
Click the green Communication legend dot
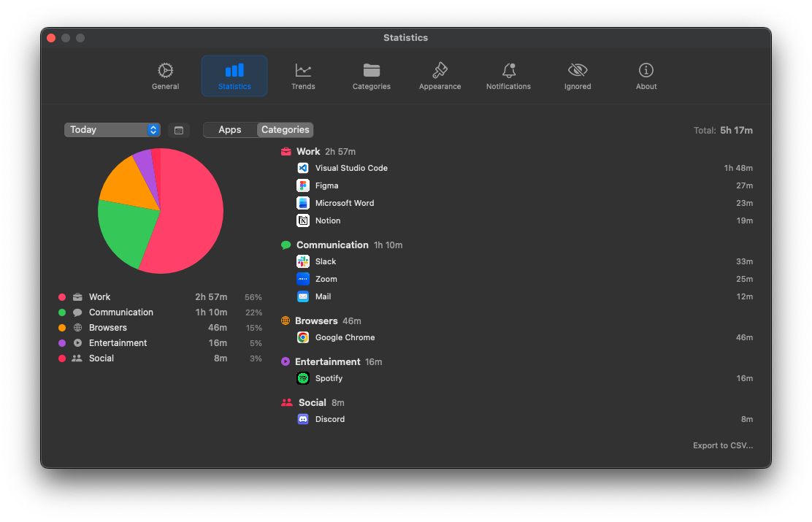pyautogui.click(x=62, y=312)
